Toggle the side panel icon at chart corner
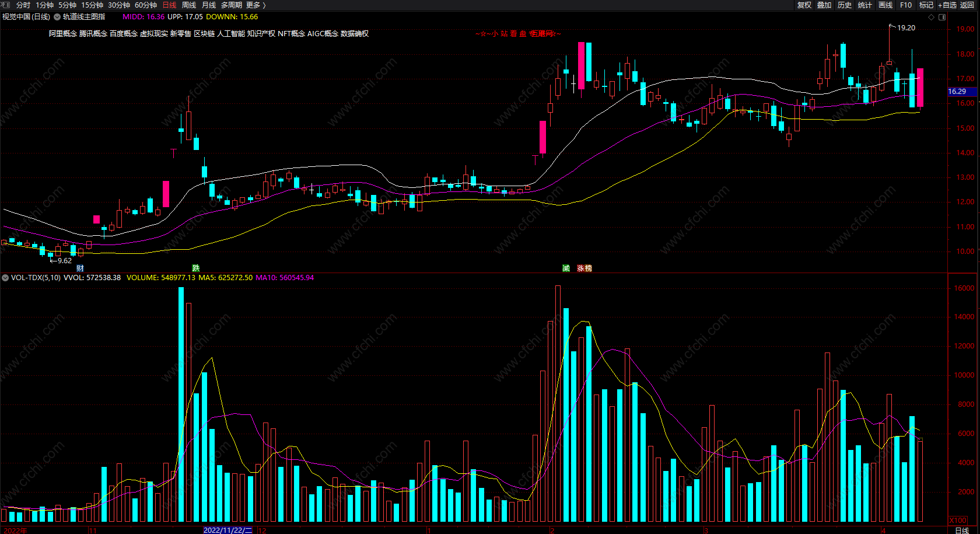Image resolution: width=980 pixels, height=534 pixels. pos(942,17)
